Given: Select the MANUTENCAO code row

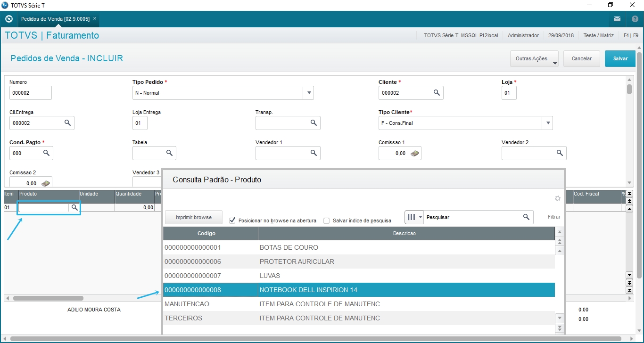Looking at the screenshot, I should 359,304.
